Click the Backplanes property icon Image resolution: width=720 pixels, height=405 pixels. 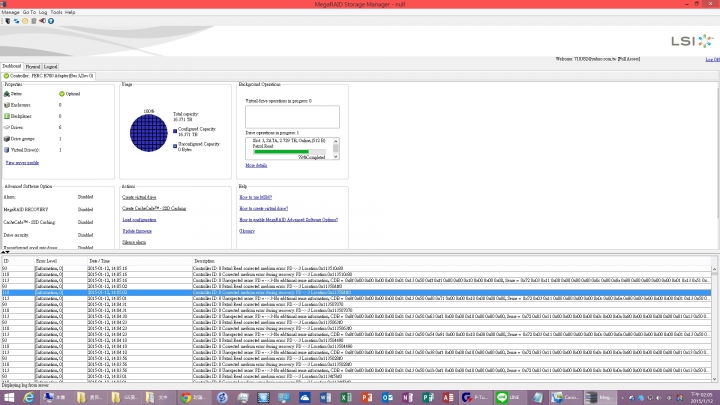pyautogui.click(x=6, y=116)
